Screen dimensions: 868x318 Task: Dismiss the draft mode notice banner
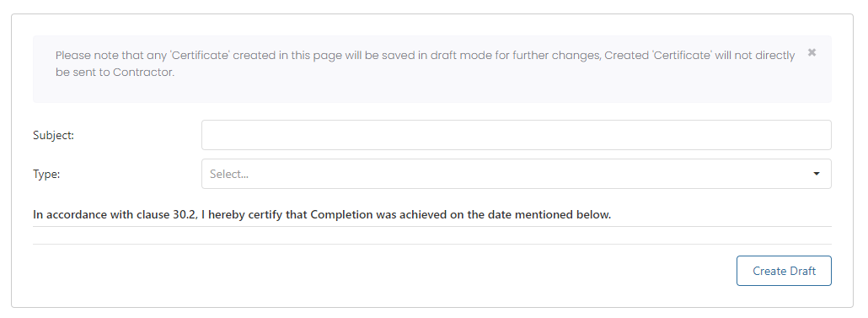[812, 52]
